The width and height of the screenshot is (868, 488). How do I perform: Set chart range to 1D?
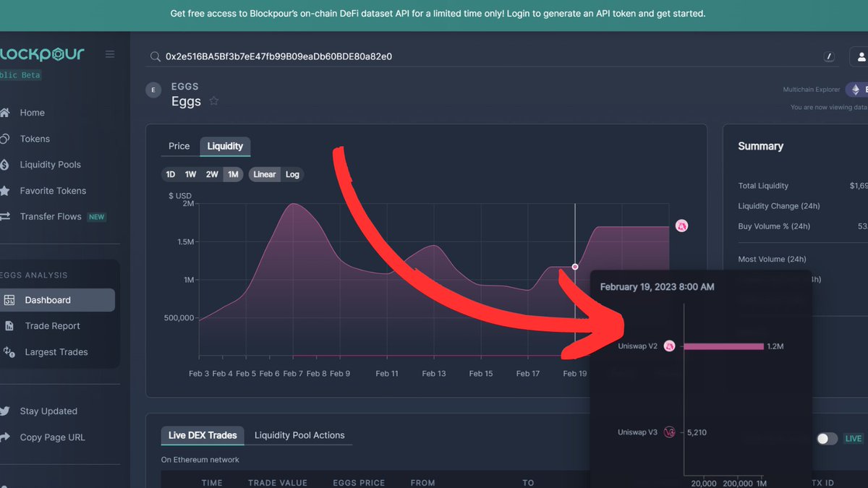click(x=171, y=174)
